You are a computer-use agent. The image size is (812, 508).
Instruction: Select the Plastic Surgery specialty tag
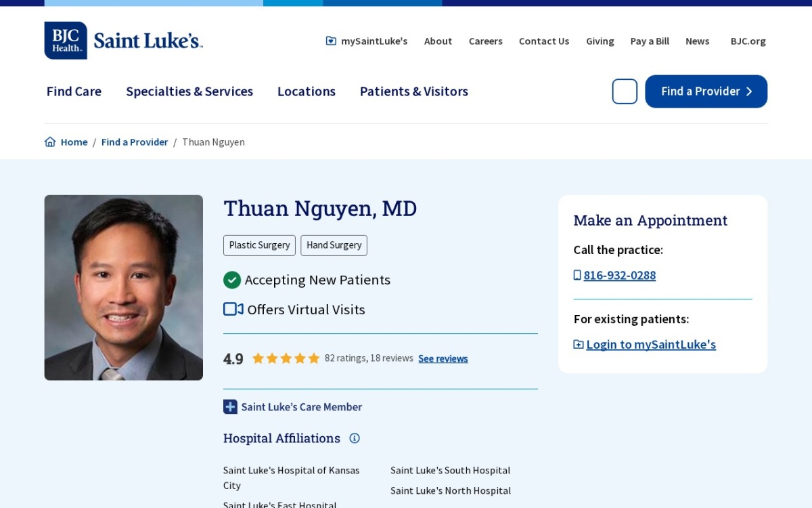pos(259,245)
